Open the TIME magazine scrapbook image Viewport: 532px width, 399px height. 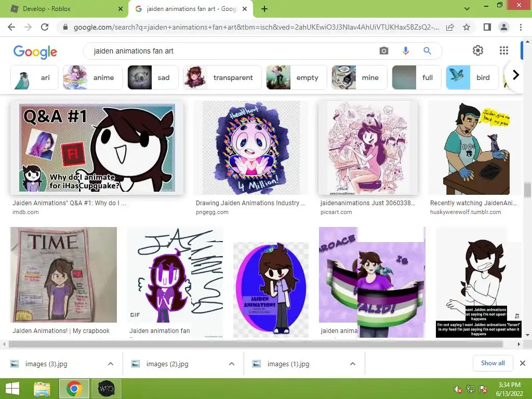pos(63,275)
